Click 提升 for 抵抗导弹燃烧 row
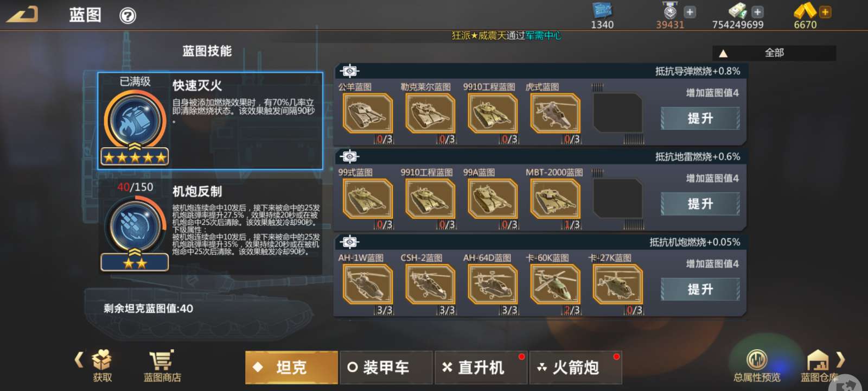 [x=700, y=118]
